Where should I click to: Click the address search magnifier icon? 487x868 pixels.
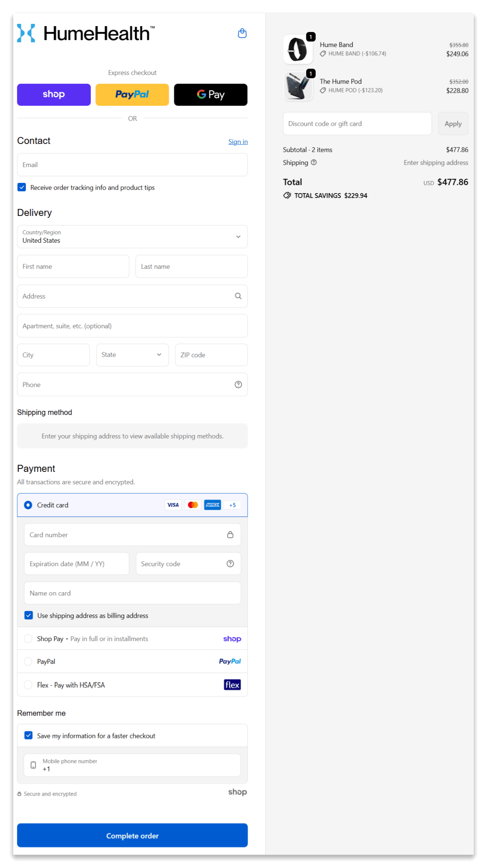[x=238, y=296]
